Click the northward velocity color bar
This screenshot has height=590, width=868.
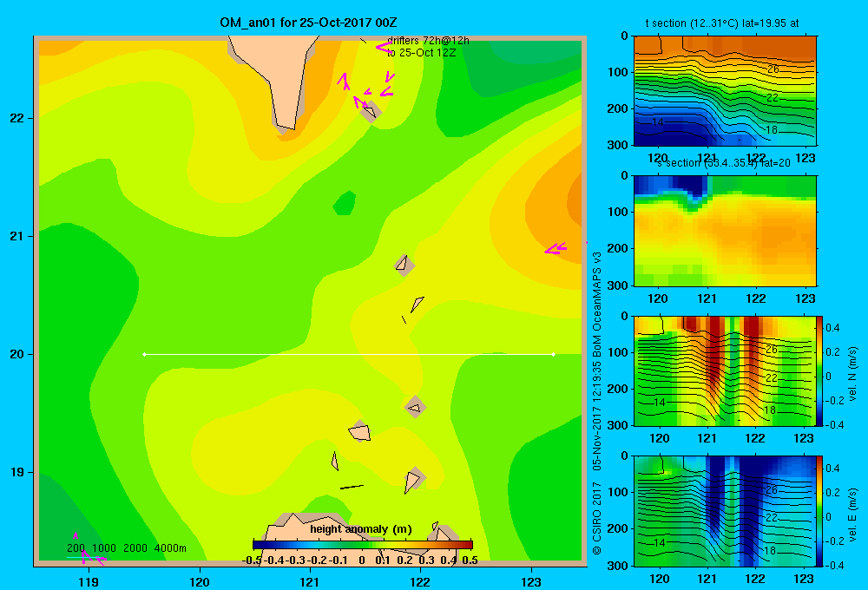pos(819,370)
